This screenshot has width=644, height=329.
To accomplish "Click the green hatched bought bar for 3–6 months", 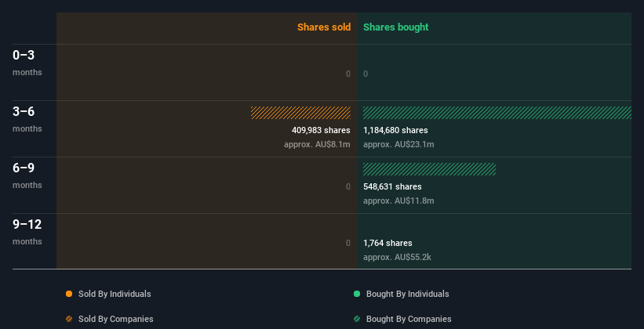I will pos(497,113).
